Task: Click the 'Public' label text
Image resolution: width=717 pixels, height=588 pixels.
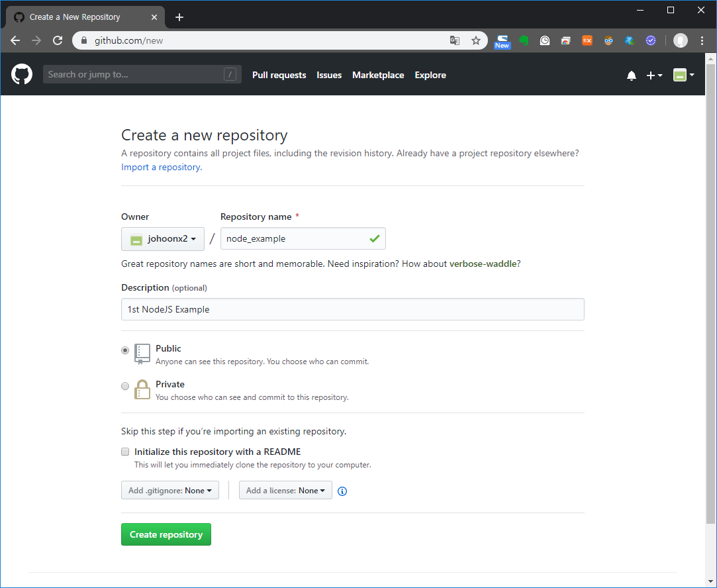Action: (x=168, y=348)
